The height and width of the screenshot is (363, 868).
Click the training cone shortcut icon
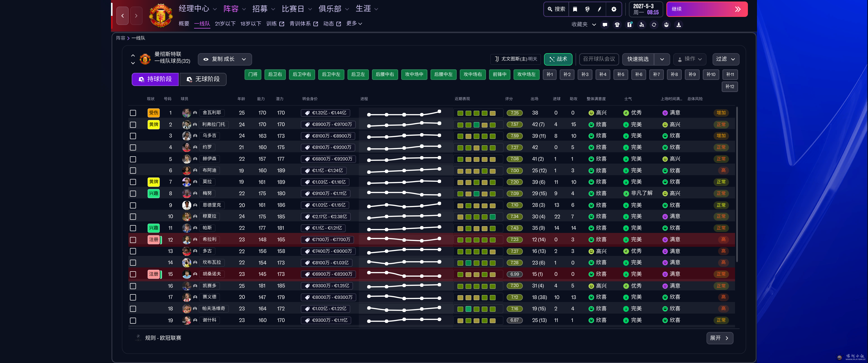tap(679, 25)
